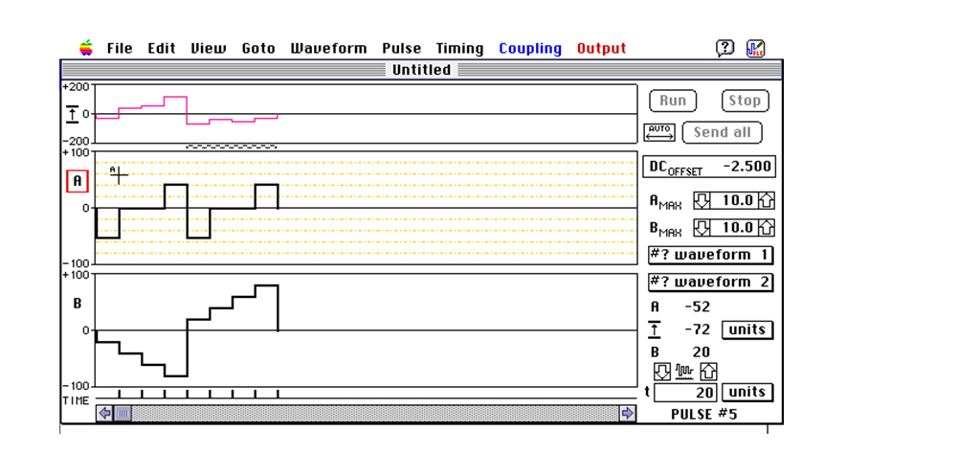Open the waveform 1 popup
980x476 pixels.
pos(710,255)
